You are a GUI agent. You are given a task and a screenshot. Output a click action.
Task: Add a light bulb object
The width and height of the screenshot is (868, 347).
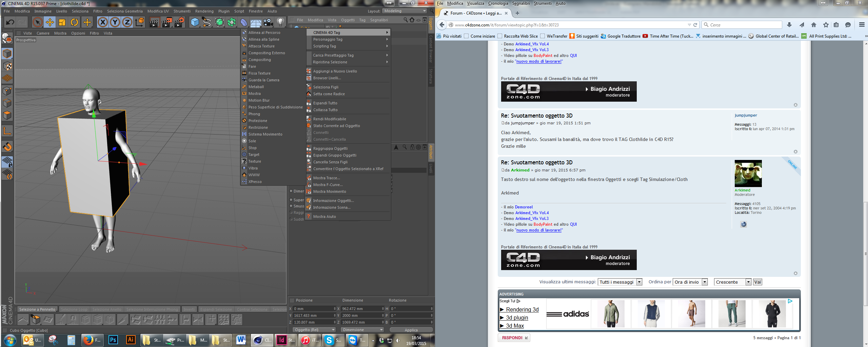pos(280,22)
